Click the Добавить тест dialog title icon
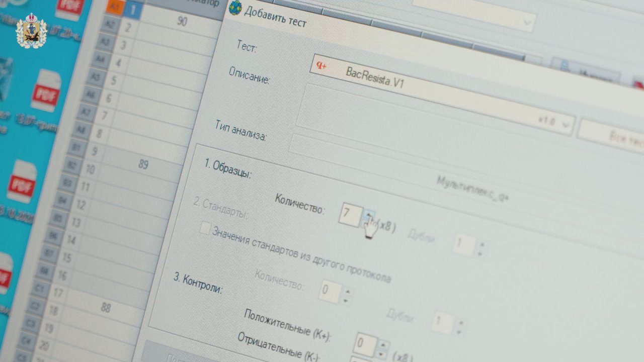This screenshot has height=362, width=644. [235, 9]
